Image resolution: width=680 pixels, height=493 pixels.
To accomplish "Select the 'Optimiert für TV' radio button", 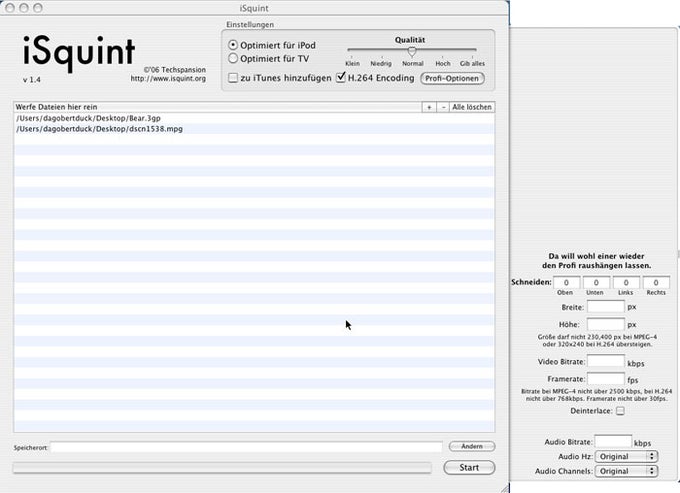I will 233,58.
